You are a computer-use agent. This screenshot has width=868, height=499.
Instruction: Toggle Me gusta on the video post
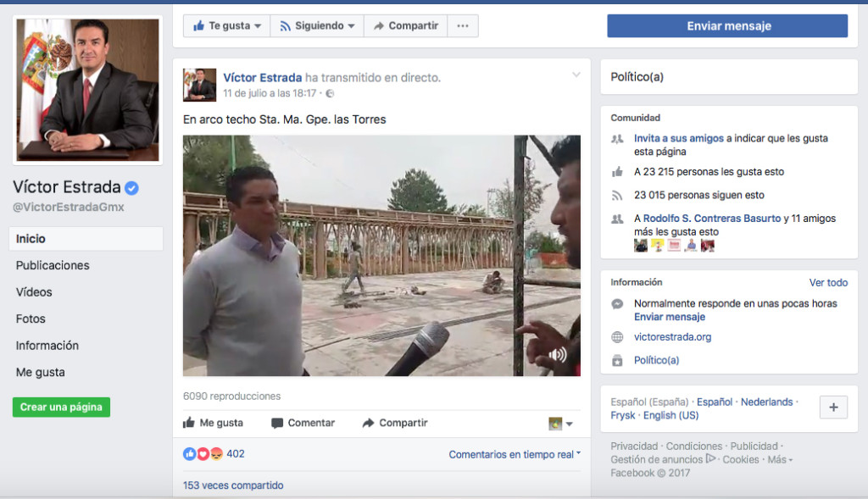(213, 423)
